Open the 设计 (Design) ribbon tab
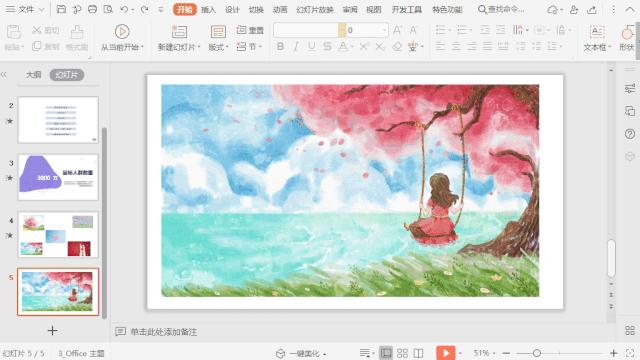 click(x=232, y=9)
